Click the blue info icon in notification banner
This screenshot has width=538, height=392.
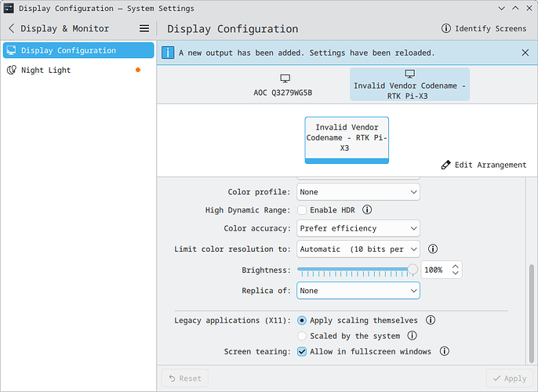tap(168, 53)
